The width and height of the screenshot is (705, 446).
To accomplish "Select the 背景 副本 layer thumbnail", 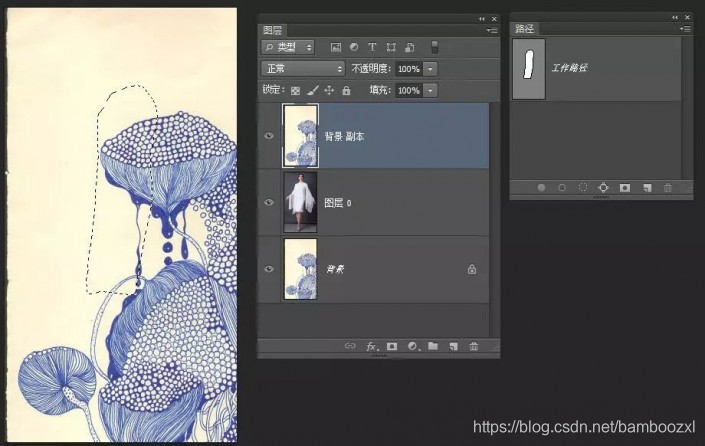I will [x=300, y=135].
